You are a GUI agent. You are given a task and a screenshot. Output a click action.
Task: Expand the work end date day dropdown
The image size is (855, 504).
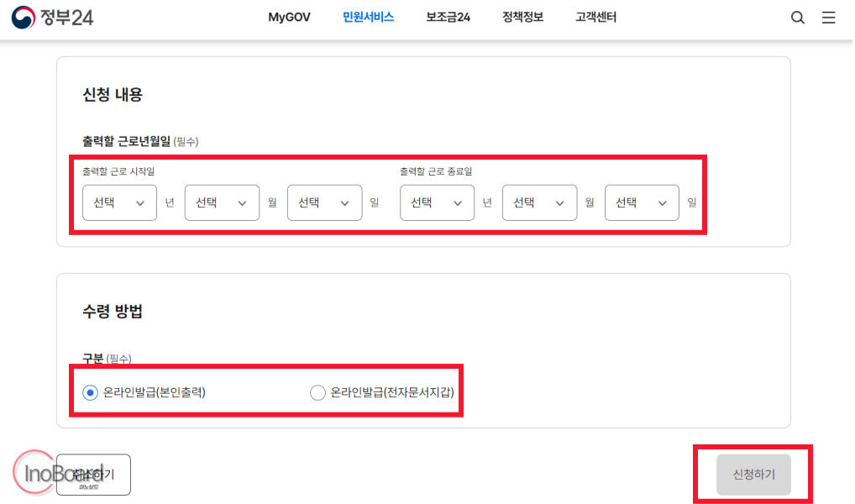pos(642,203)
